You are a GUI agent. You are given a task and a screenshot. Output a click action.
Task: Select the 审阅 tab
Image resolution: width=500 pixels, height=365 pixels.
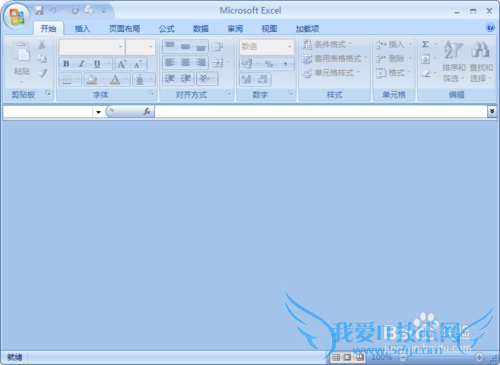pyautogui.click(x=235, y=29)
